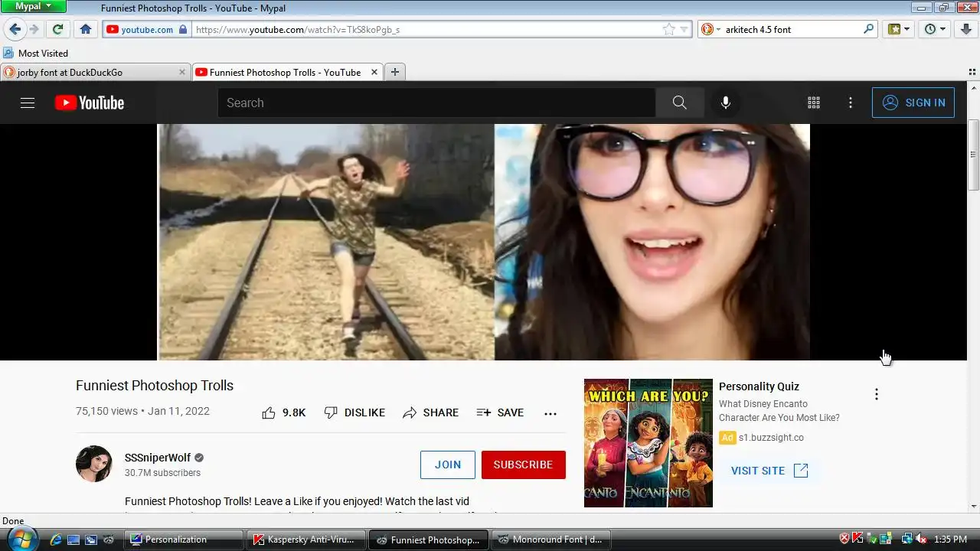Viewport: 980px width, 551px height.
Task: Click the SAVE to playlist button
Action: tap(500, 412)
